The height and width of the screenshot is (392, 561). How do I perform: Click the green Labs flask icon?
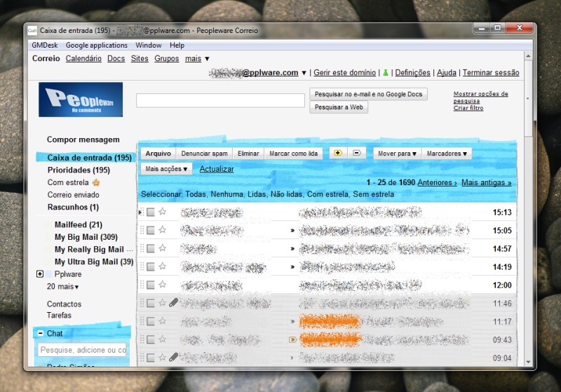tap(385, 73)
